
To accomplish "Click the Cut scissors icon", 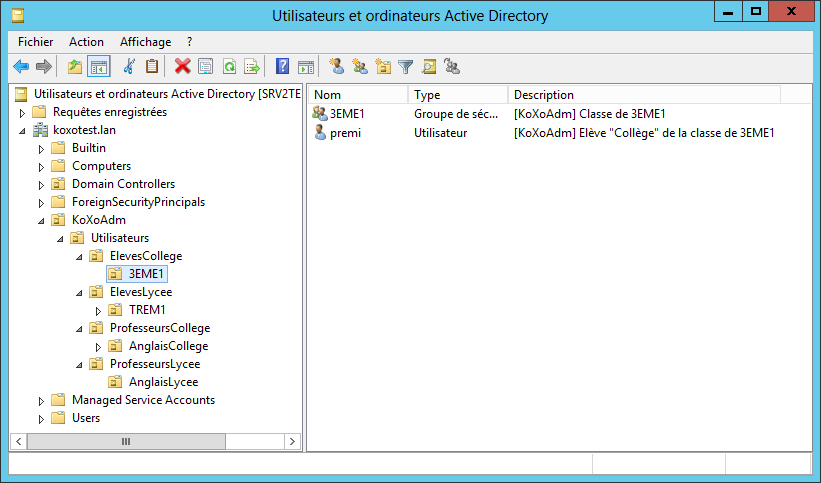I will (x=129, y=67).
